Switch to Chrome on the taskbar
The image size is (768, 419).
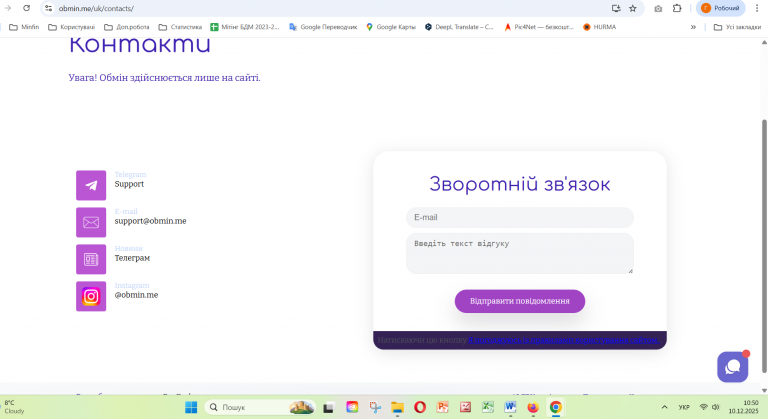pyautogui.click(x=555, y=407)
